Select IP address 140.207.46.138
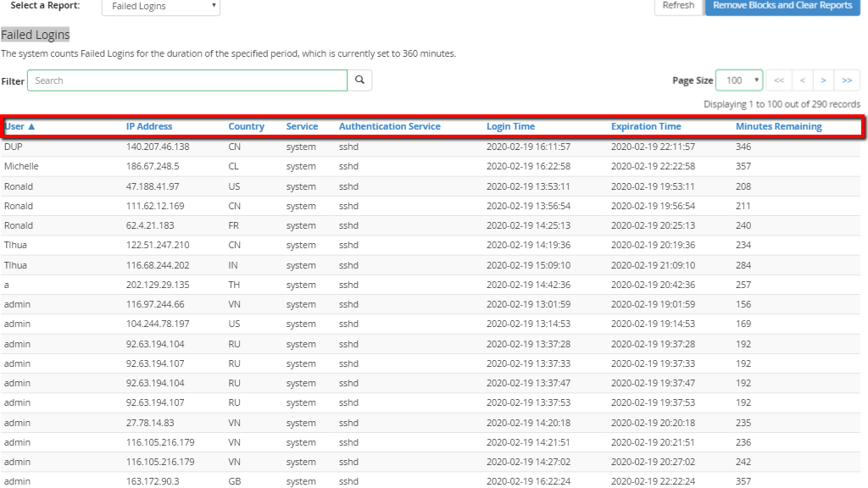The height and width of the screenshot is (488, 868). 158,147
